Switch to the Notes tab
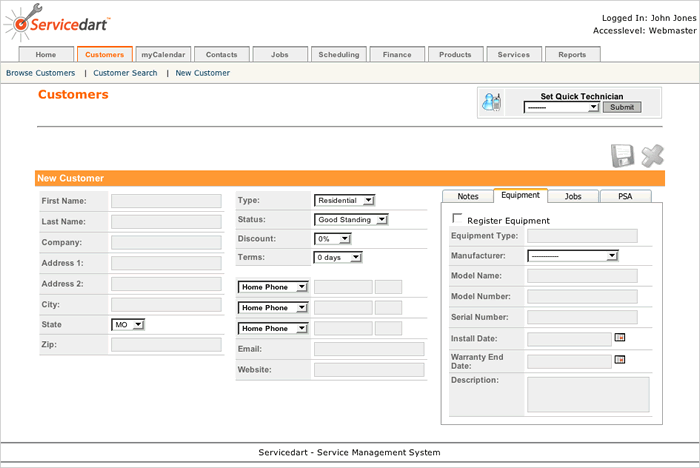The image size is (700, 468). [x=467, y=197]
